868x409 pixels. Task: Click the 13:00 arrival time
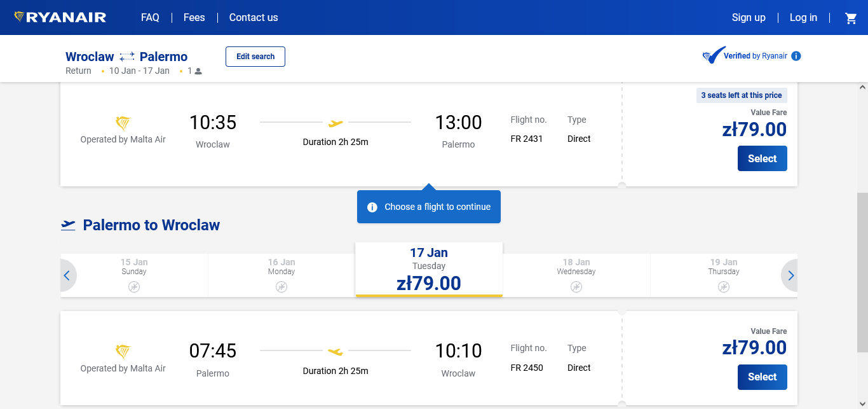pos(458,122)
